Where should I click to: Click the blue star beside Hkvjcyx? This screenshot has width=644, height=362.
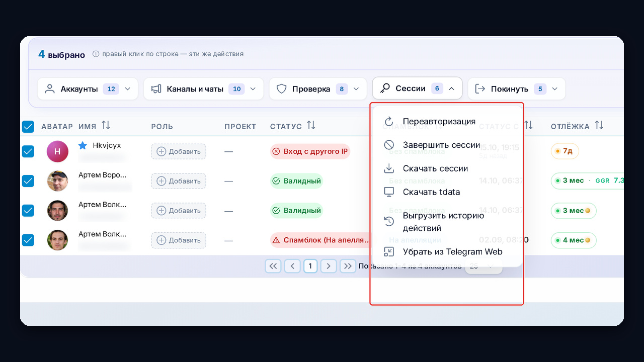tap(83, 145)
